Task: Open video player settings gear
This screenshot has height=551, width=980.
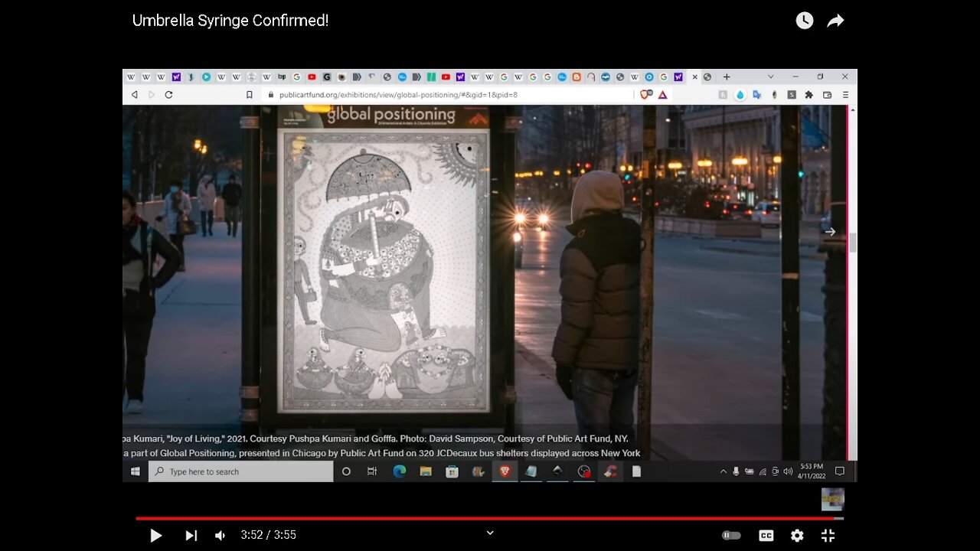Action: coord(797,536)
